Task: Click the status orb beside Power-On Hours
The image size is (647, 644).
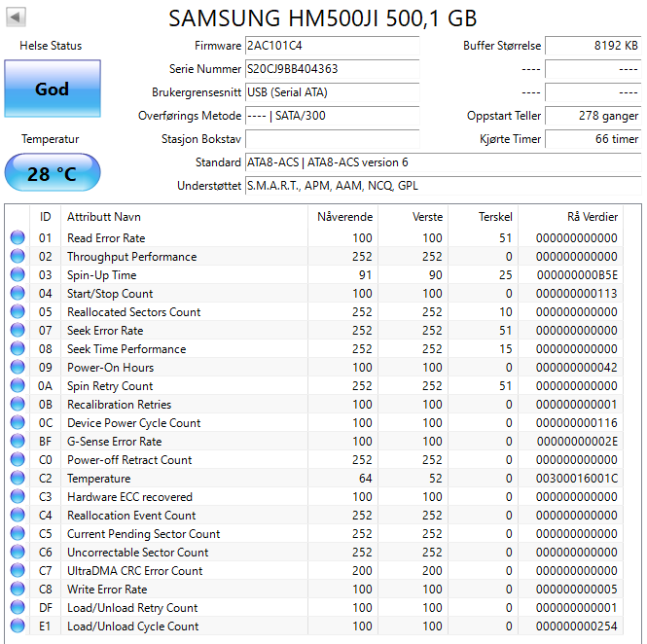Action: point(18,368)
